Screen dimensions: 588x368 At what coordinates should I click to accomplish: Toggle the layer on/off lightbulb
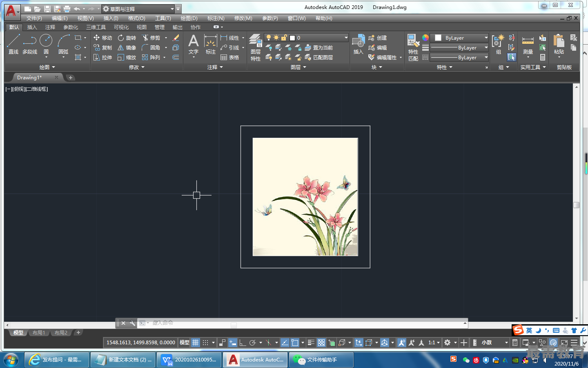[269, 38]
